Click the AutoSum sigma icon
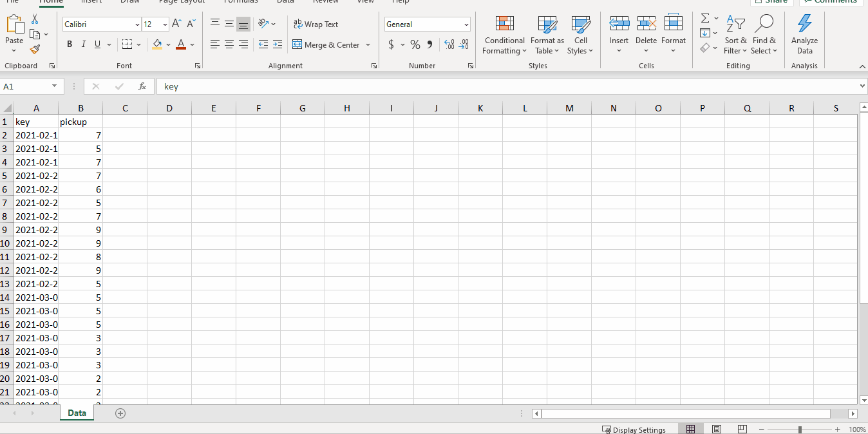The height and width of the screenshot is (434, 868). coord(705,18)
